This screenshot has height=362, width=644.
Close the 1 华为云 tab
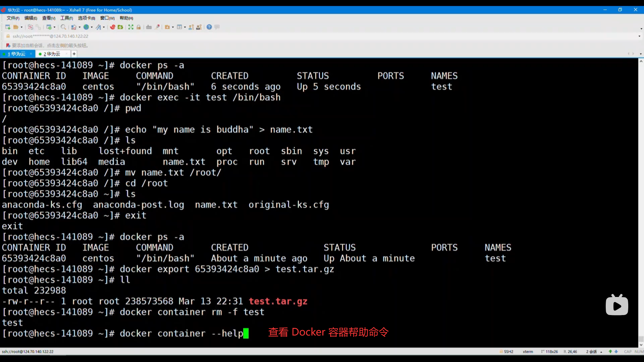coord(31,54)
